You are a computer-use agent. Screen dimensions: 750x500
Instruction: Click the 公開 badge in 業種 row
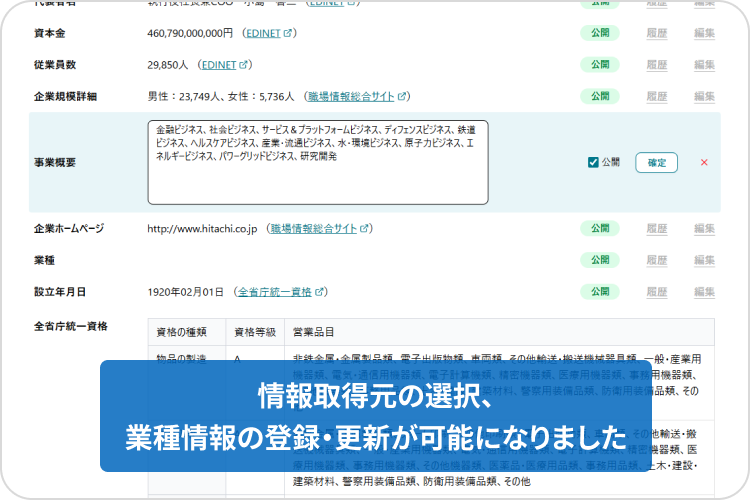599,260
